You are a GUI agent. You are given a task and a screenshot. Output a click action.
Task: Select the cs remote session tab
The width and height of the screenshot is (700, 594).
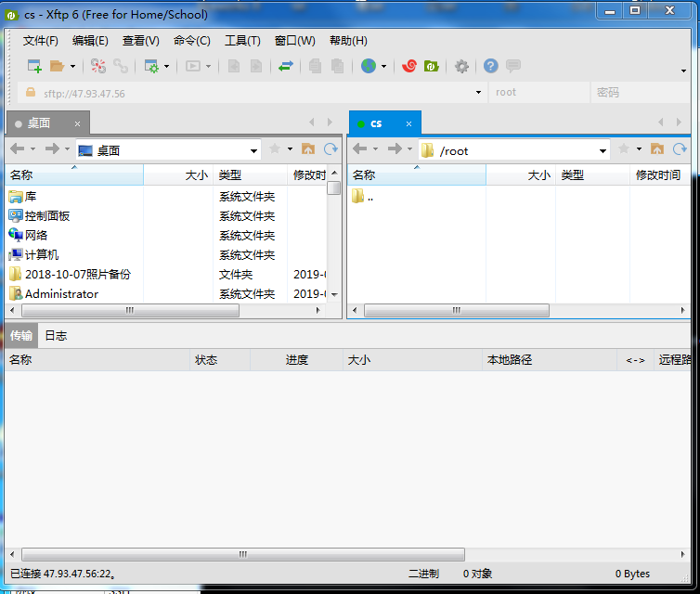(x=376, y=123)
